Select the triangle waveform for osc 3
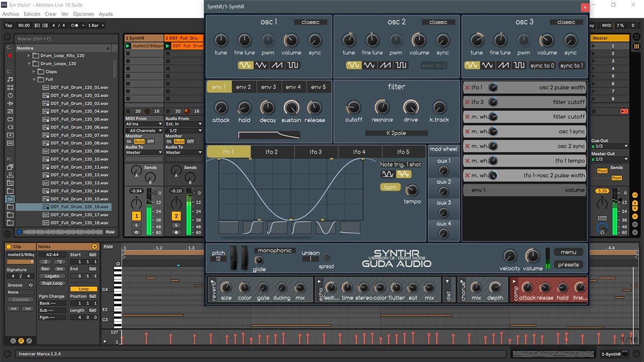644x362 pixels. (487, 65)
